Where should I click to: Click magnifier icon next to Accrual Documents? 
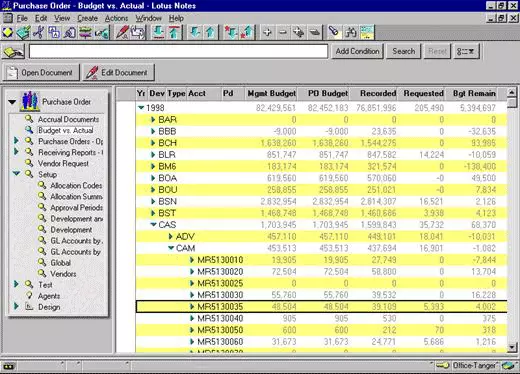click(x=29, y=119)
